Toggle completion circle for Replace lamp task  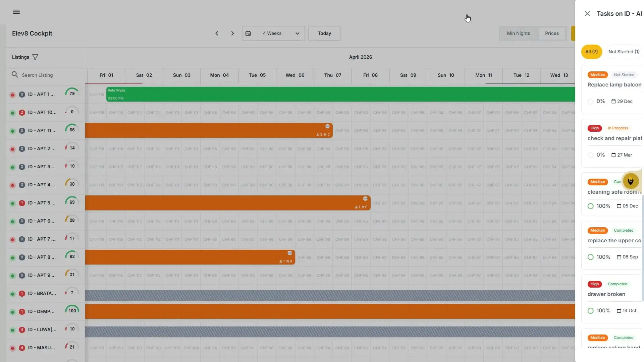click(x=590, y=102)
